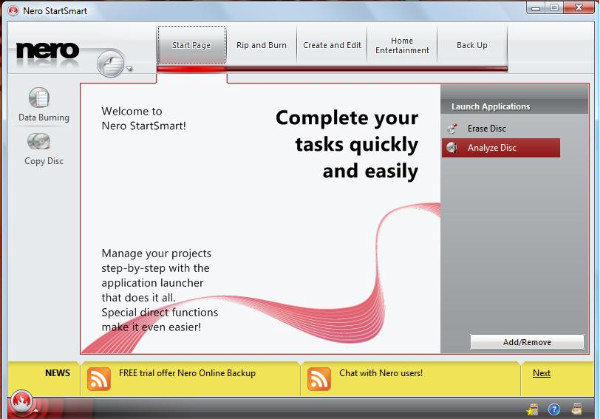Click the RSS icon beside Chat with Nero users
The width and height of the screenshot is (600, 419).
(x=319, y=378)
